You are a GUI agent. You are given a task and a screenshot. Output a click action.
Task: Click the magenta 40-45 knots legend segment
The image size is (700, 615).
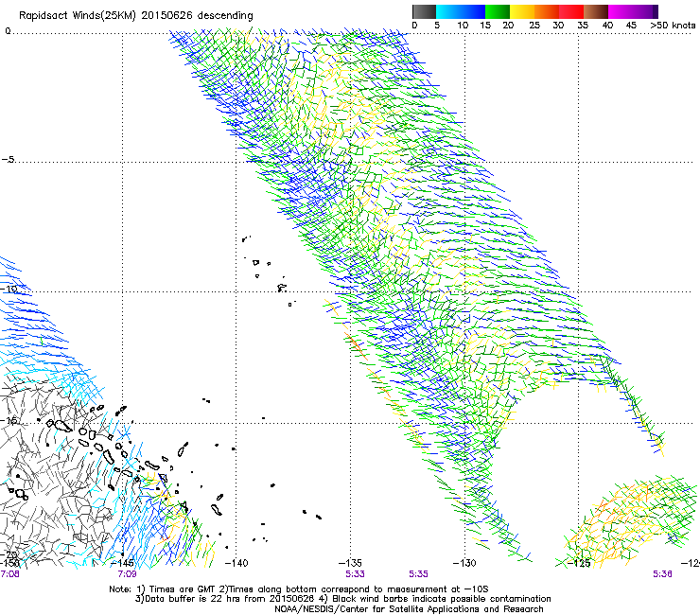pos(621,11)
